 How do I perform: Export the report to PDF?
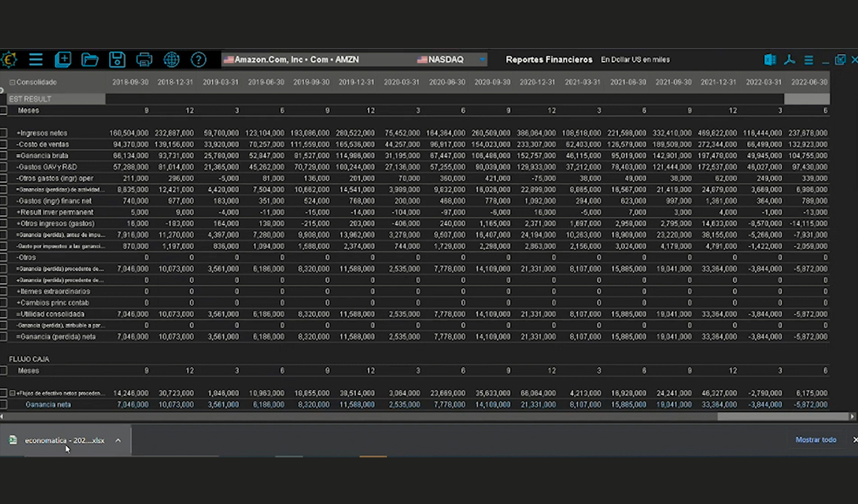point(790,59)
